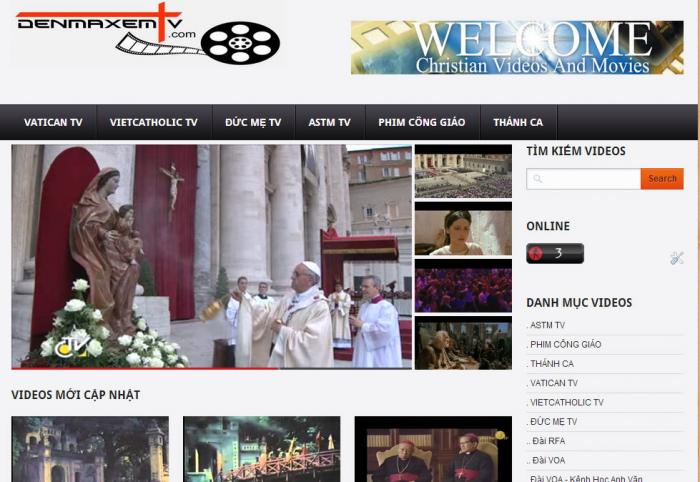Click the Denmaxem TV film reel logo
Screen dimensions: 700x482
point(148,34)
